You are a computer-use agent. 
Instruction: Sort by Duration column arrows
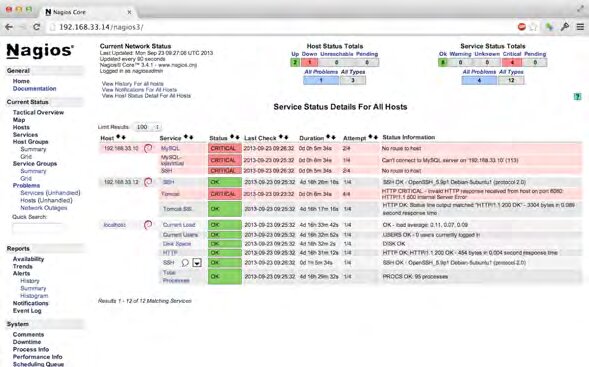tap(331, 137)
